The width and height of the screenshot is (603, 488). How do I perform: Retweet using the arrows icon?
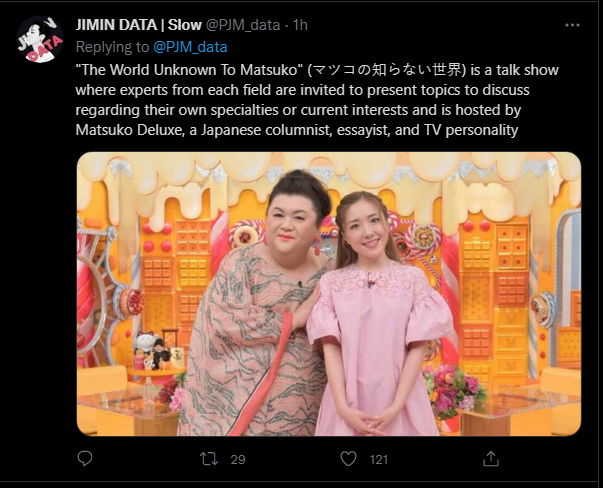point(209,459)
